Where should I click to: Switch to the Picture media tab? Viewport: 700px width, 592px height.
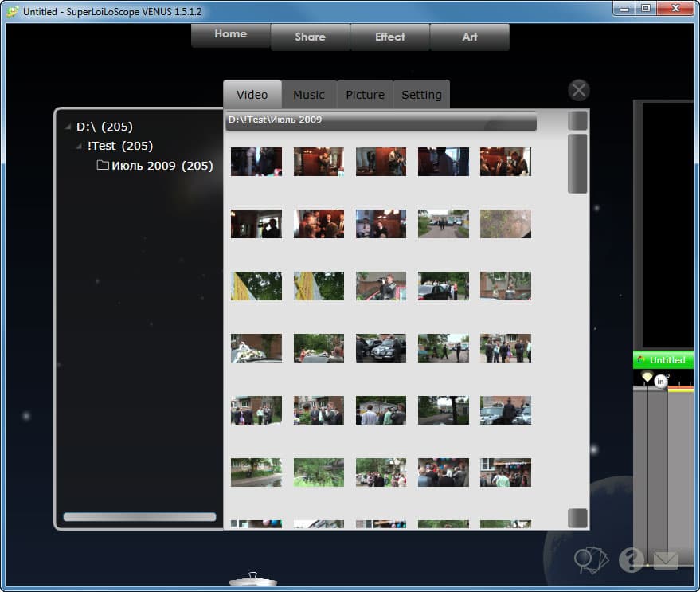click(366, 94)
